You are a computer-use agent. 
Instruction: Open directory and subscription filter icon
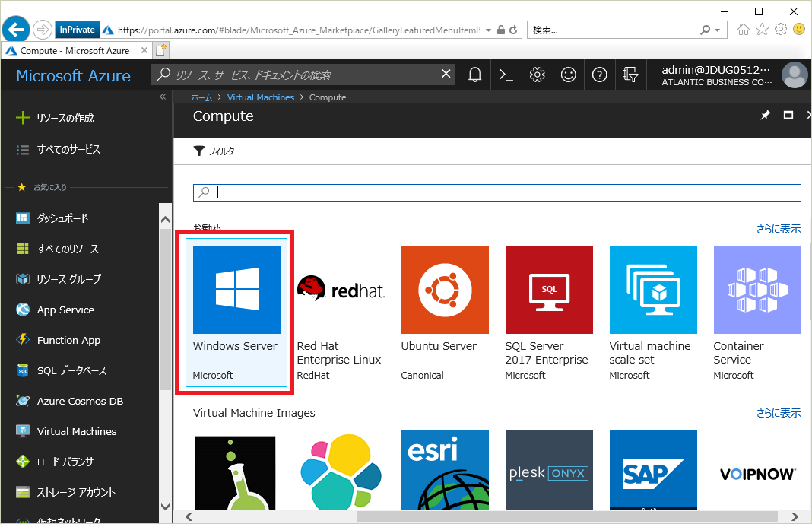coord(631,75)
